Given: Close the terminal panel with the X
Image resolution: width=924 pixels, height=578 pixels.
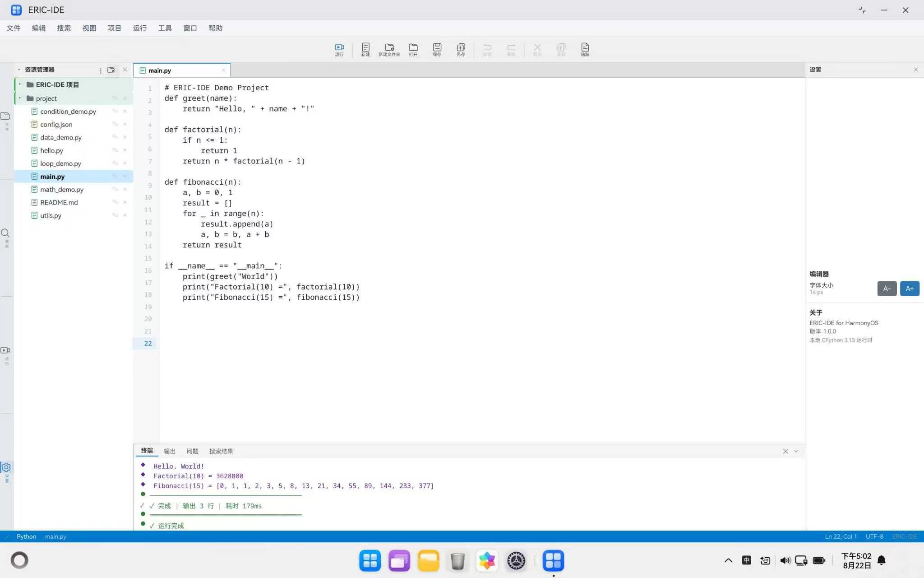Looking at the screenshot, I should pos(785,451).
